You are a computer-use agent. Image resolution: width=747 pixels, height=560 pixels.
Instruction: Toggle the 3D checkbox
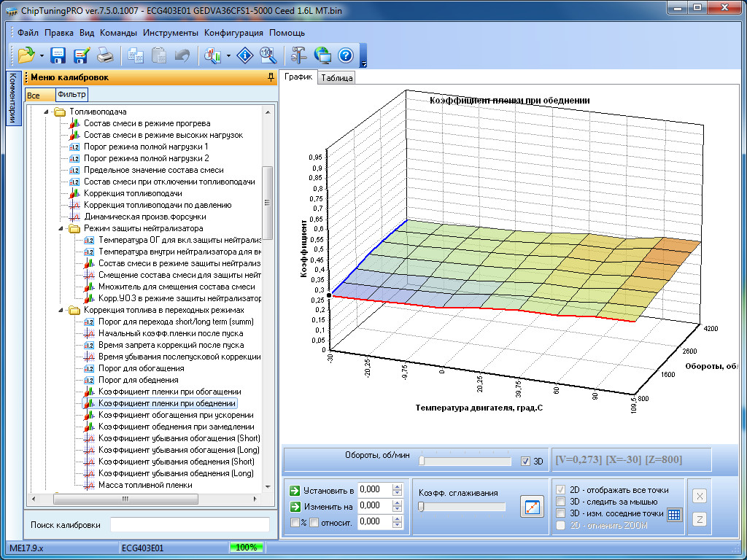pos(526,461)
